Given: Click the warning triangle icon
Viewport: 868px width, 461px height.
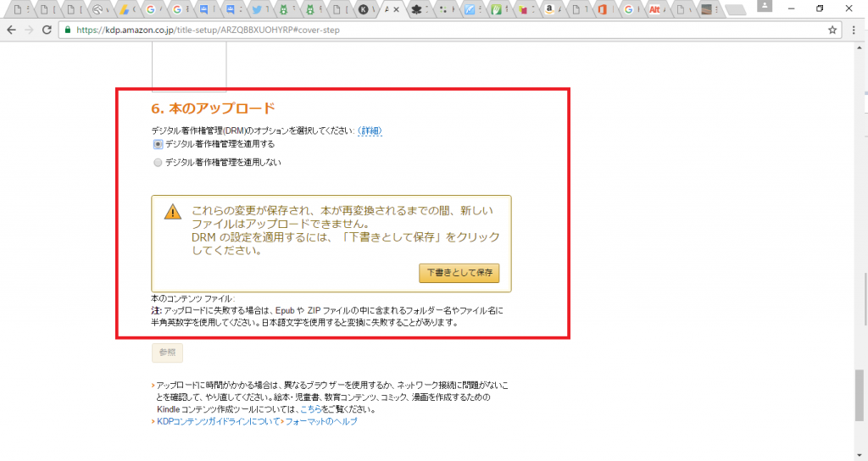Looking at the screenshot, I should click(173, 212).
